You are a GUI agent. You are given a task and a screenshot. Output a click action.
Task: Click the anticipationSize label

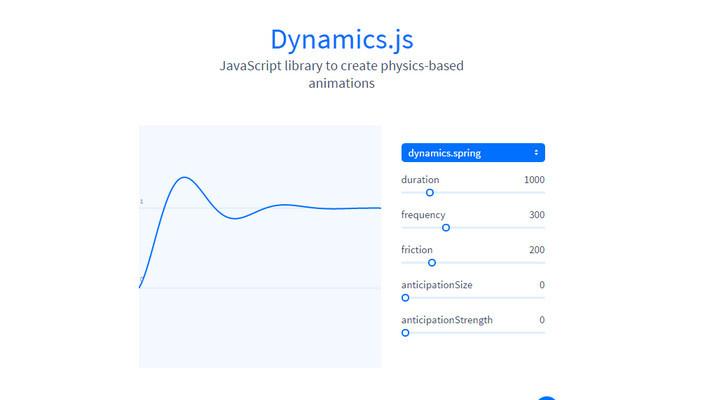437,285
